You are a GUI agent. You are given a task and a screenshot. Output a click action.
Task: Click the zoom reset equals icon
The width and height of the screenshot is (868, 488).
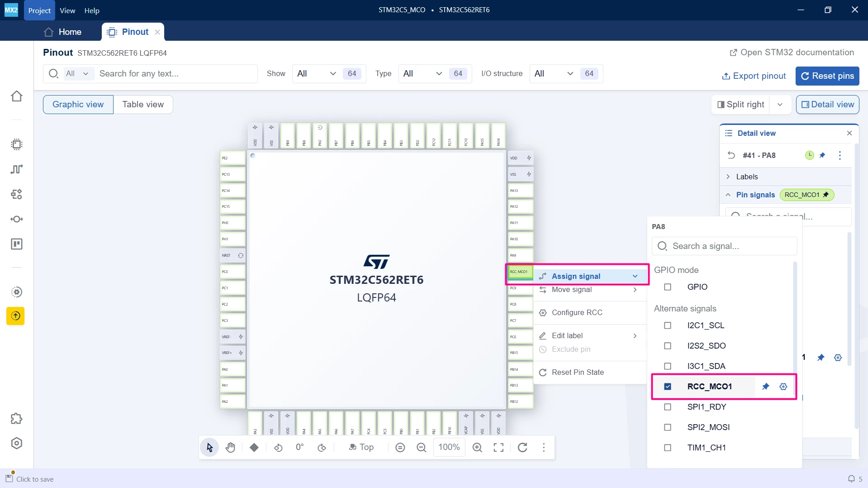coord(400,447)
